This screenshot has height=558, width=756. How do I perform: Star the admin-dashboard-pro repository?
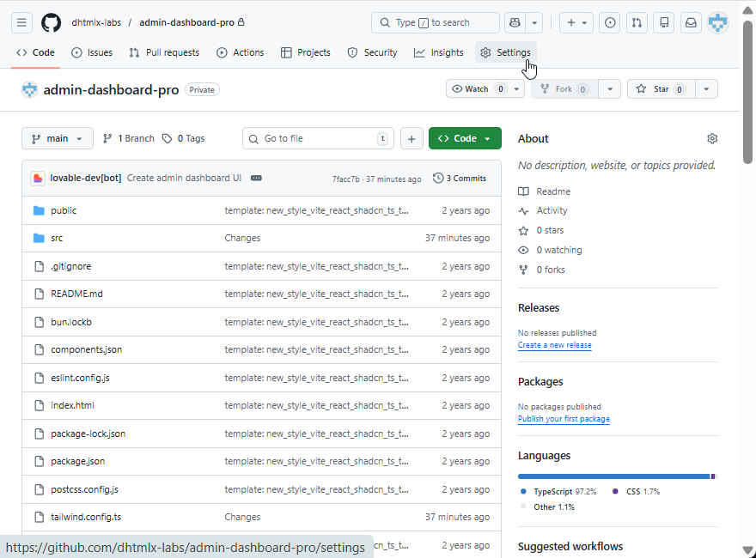tap(658, 88)
